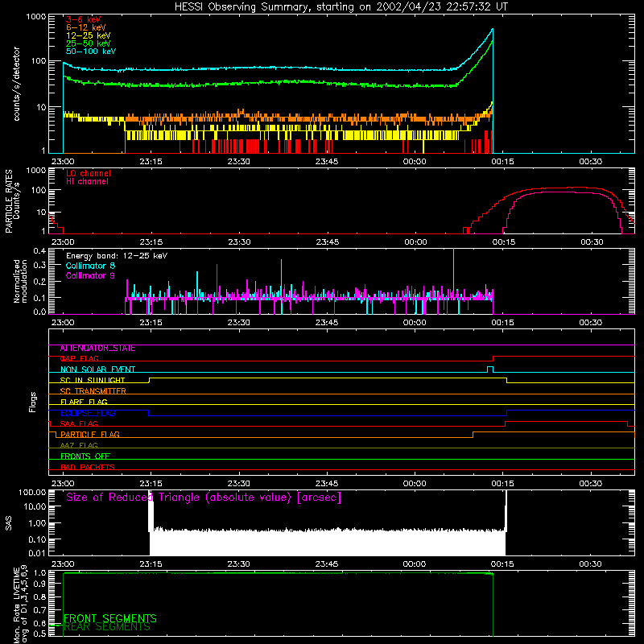Select the green 25-50 keV legend label
The height and width of the screenshot is (644, 644).
(x=89, y=43)
